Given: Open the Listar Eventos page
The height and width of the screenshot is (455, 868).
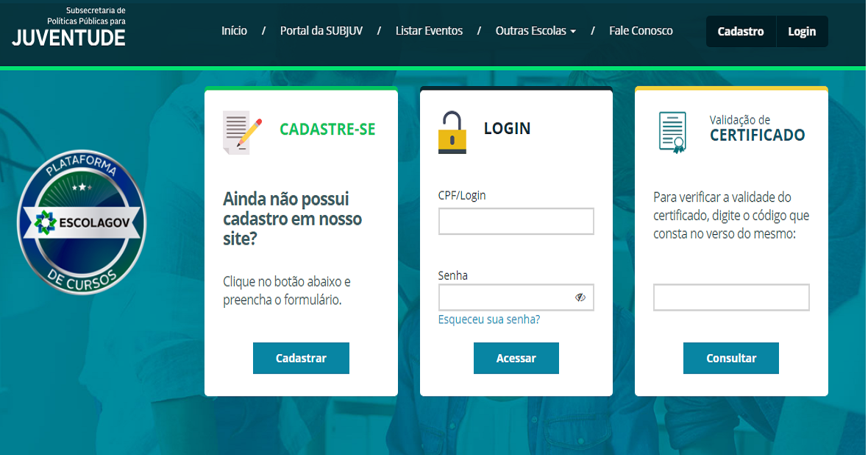Looking at the screenshot, I should [429, 31].
